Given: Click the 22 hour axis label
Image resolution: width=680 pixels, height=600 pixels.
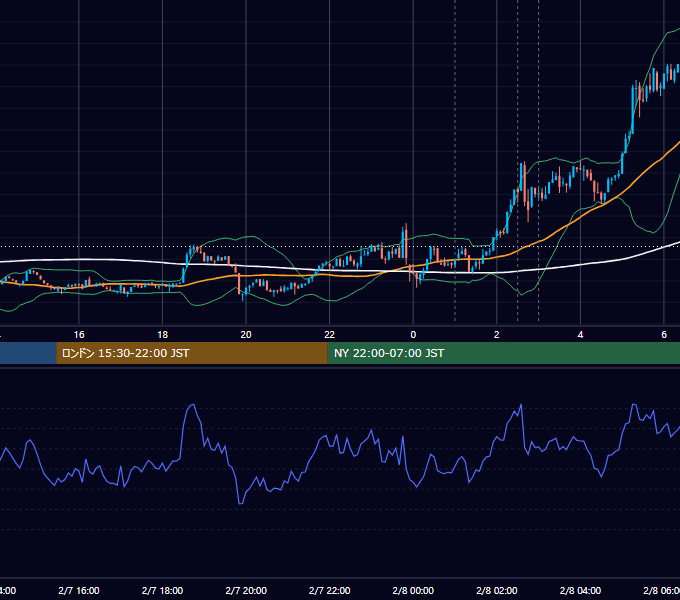Looking at the screenshot, I should click(x=330, y=334).
